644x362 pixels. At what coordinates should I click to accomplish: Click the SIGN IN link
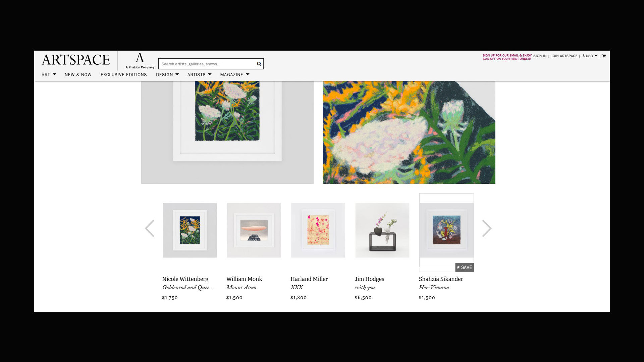[540, 56]
